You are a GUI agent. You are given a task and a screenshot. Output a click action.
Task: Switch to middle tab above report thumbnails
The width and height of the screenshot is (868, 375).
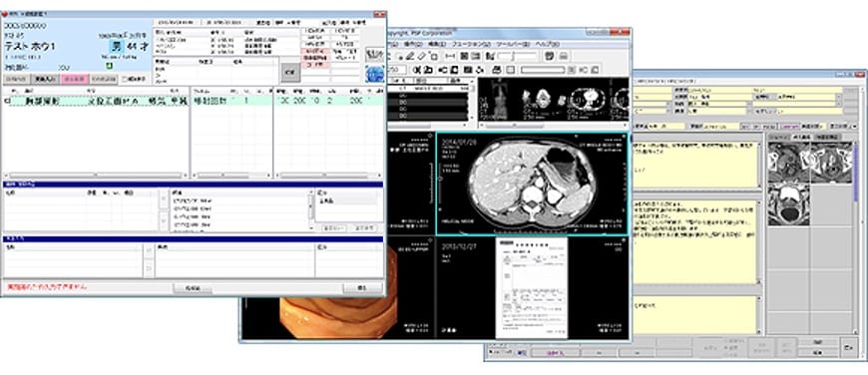(801, 138)
